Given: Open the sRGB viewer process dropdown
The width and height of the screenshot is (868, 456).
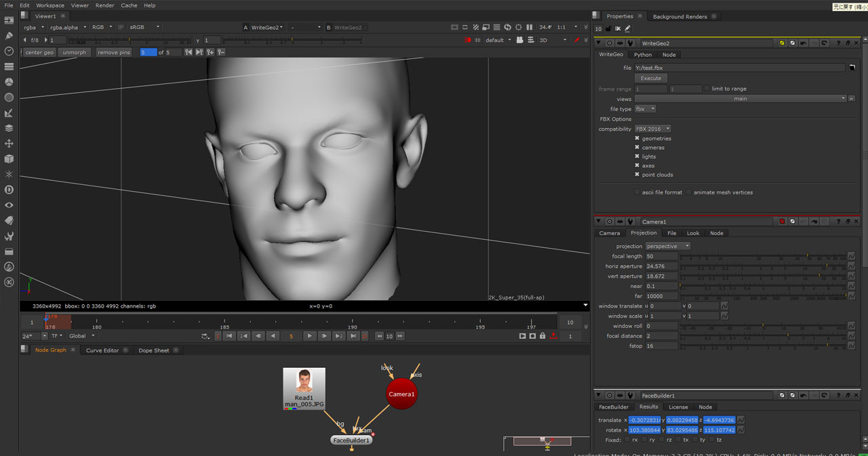Looking at the screenshot, I should (x=144, y=27).
